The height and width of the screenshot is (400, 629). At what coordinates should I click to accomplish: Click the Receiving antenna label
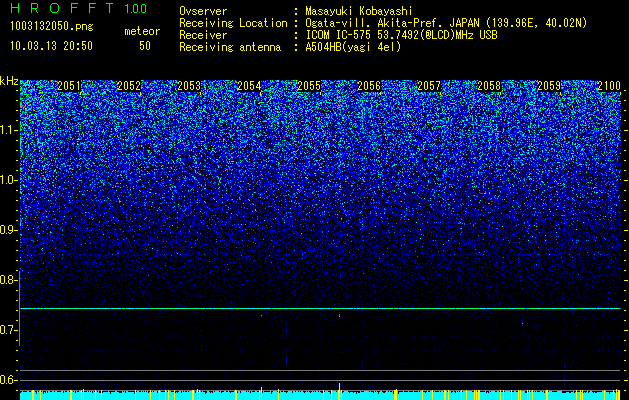230,47
